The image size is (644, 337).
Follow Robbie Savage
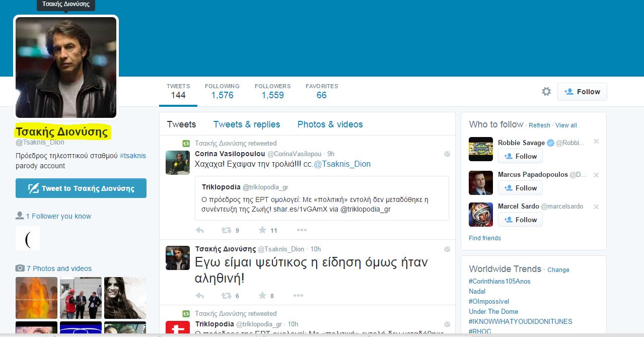click(x=520, y=156)
